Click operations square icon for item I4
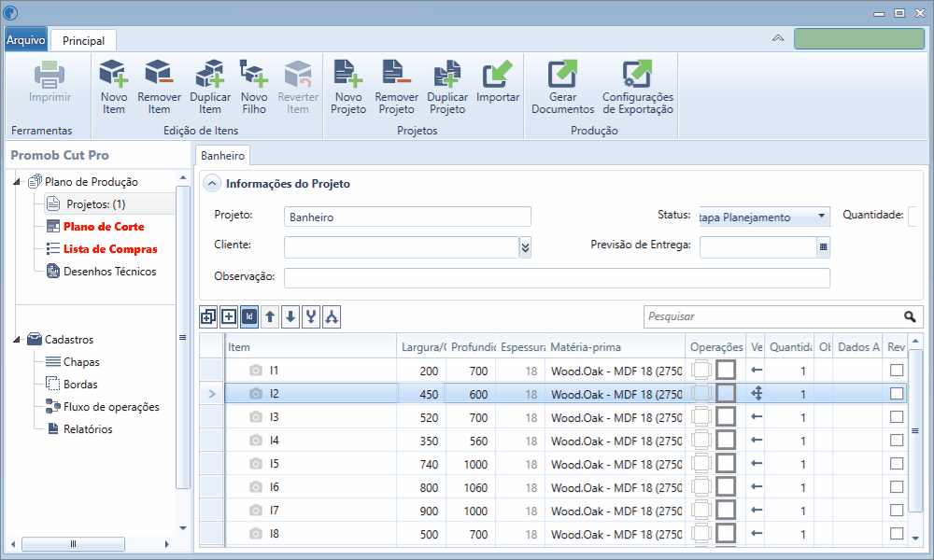Image resolution: width=934 pixels, height=560 pixels. pyautogui.click(x=726, y=440)
